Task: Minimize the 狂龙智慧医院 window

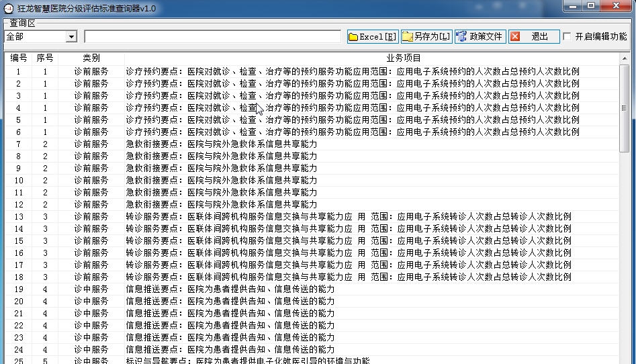Action: [x=573, y=6]
